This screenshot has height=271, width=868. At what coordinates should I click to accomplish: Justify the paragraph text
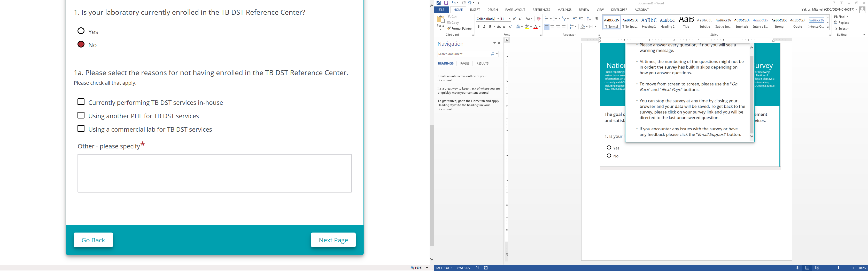point(564,27)
